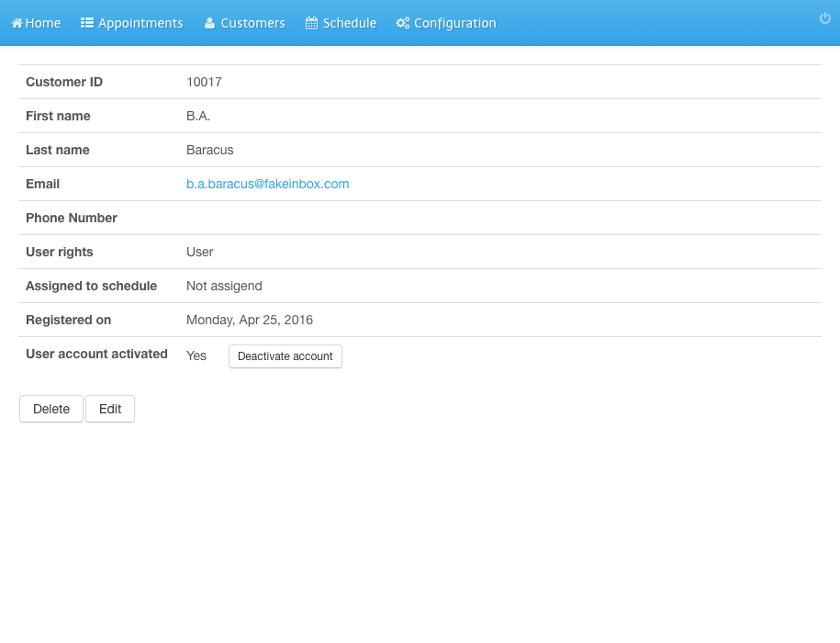Click the Yes account activated value

[x=196, y=355]
